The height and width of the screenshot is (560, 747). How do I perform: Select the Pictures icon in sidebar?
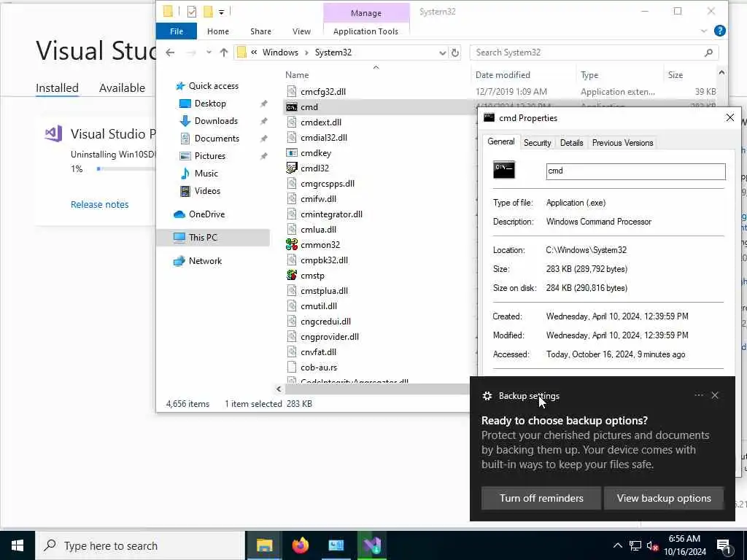click(x=185, y=156)
